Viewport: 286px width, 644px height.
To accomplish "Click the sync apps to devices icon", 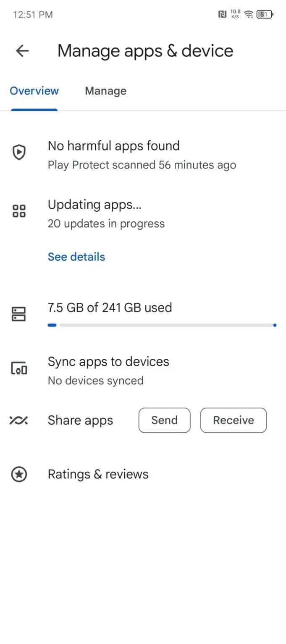I will tap(18, 367).
